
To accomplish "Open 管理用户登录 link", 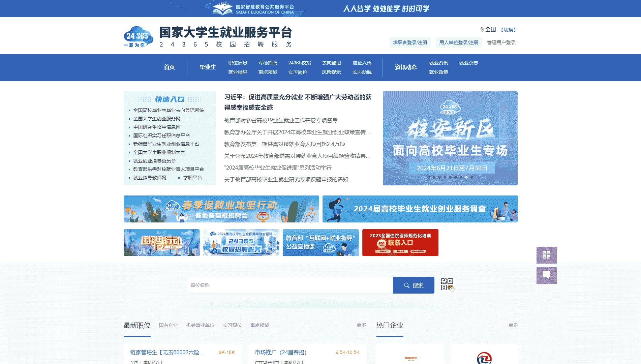I will point(501,42).
